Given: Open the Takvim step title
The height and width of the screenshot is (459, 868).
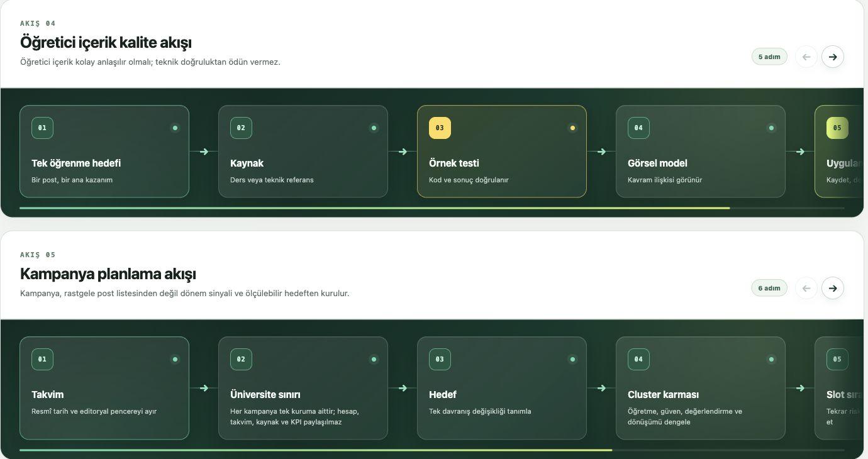Looking at the screenshot, I should [x=47, y=394].
